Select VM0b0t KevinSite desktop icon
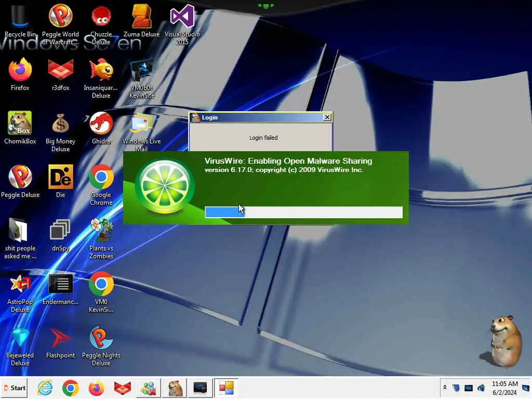Screen dimensions: 532x399 tap(141, 78)
